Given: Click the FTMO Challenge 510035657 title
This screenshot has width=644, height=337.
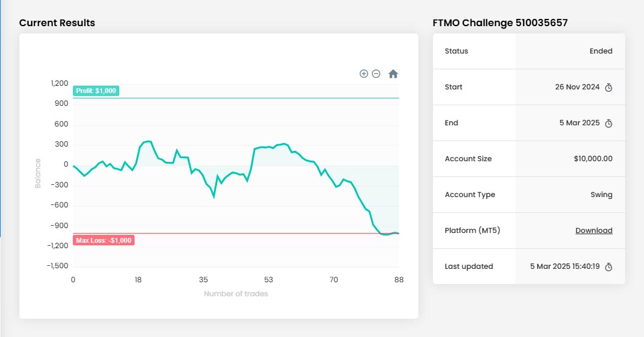Looking at the screenshot, I should coord(500,23).
